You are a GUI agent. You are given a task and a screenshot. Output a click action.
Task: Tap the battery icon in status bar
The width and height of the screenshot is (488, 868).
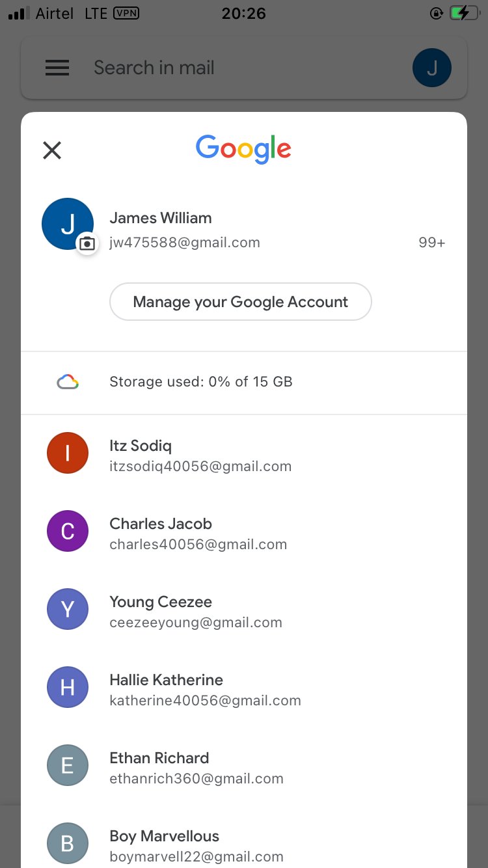(x=465, y=13)
